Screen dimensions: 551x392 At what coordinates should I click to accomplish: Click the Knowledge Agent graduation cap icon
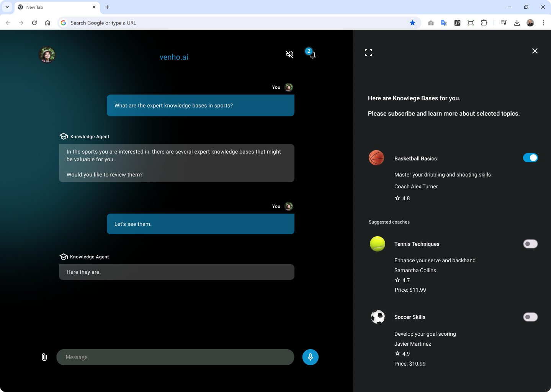[x=64, y=136]
